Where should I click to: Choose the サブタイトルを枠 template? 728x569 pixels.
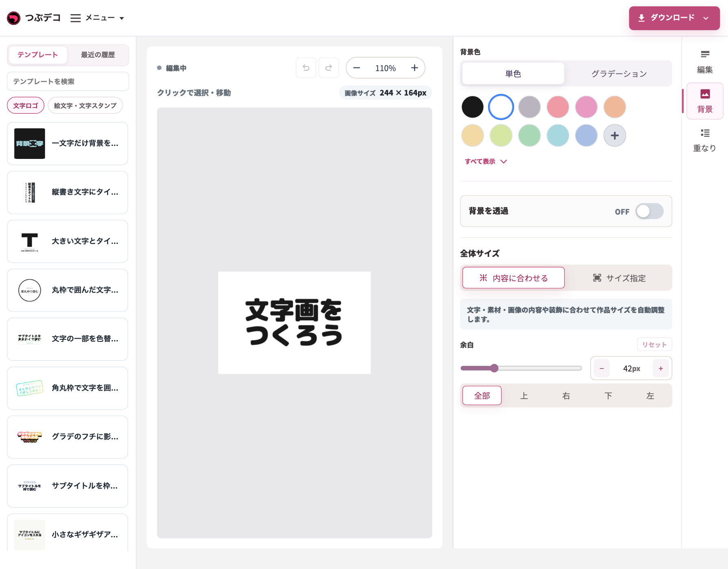67,486
